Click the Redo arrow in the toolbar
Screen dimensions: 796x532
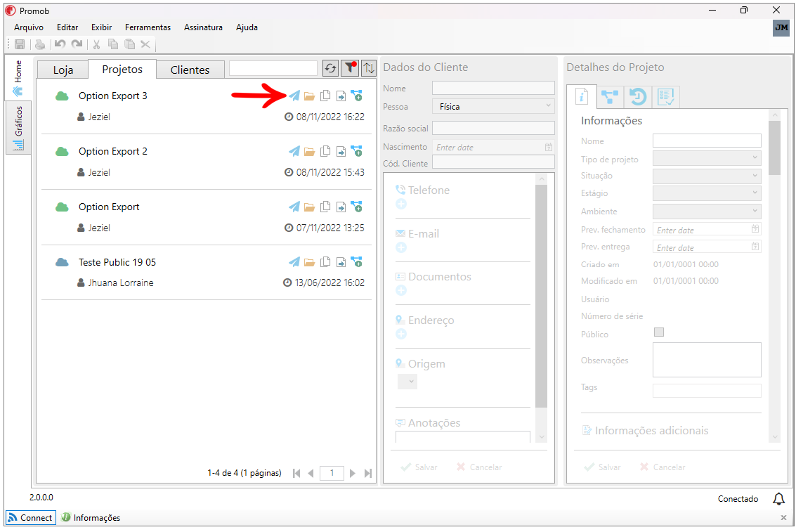pos(77,45)
